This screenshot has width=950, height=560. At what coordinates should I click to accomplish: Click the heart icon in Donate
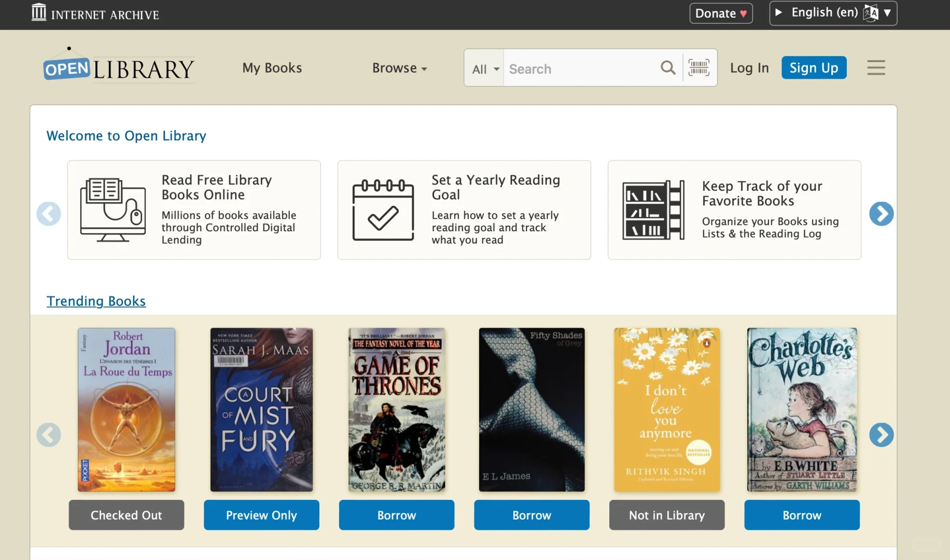743,14
